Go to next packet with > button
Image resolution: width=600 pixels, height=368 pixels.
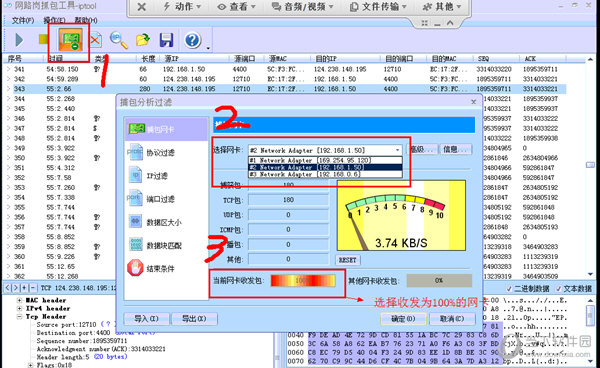coord(16,288)
